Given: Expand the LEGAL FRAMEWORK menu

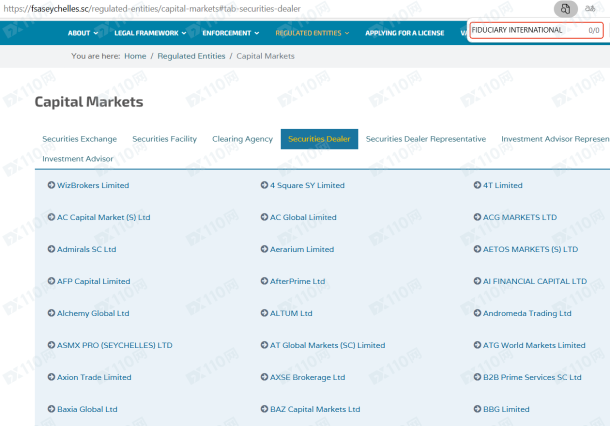Looking at the screenshot, I should point(150,33).
